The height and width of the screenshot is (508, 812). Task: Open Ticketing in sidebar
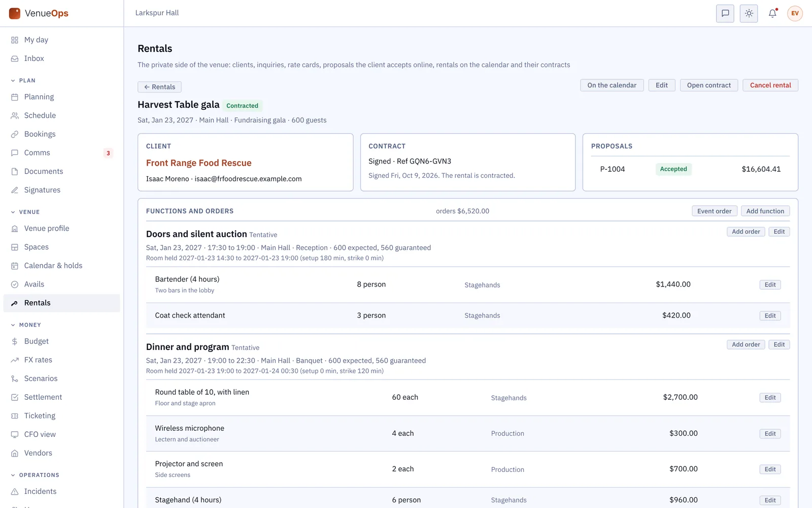[x=61, y=416]
